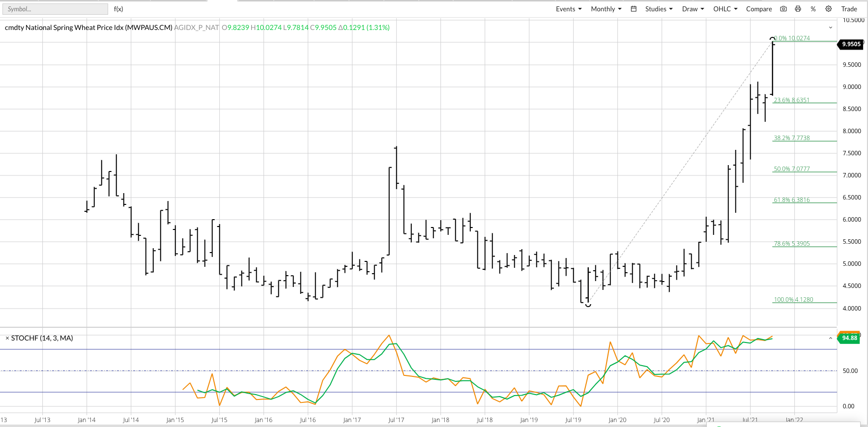This screenshot has height=427, width=868.
Task: Switch to percent scale with % icon
Action: pyautogui.click(x=813, y=9)
